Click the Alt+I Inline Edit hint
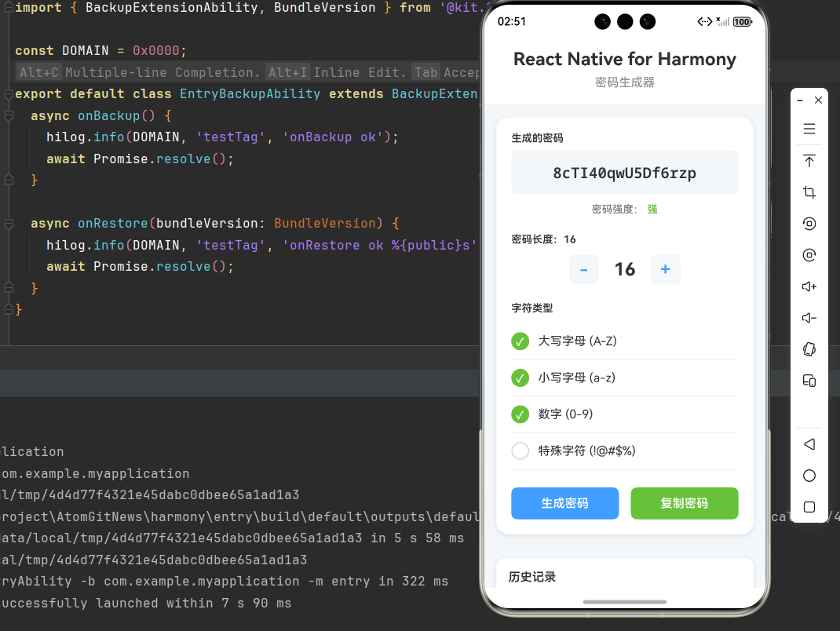The height and width of the screenshot is (631, 840). click(336, 72)
